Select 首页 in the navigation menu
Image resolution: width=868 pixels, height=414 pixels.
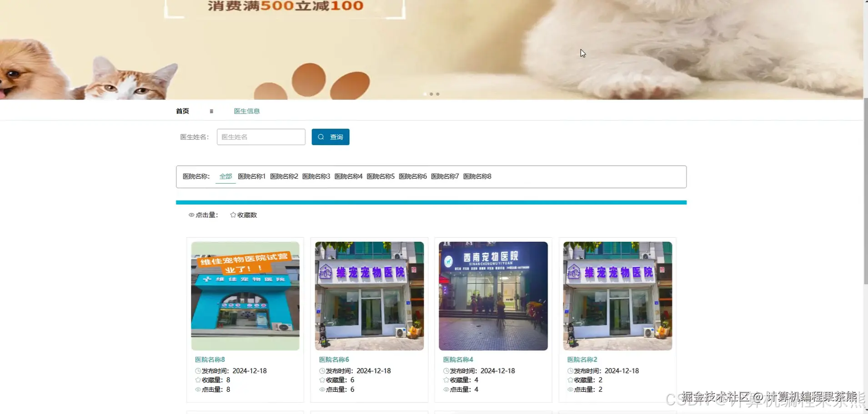182,111
